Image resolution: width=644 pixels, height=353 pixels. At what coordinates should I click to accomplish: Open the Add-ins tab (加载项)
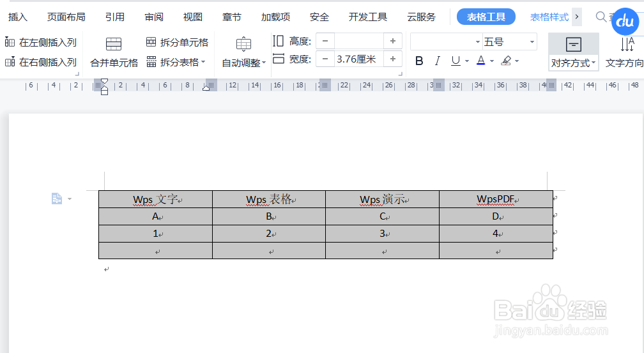click(275, 17)
